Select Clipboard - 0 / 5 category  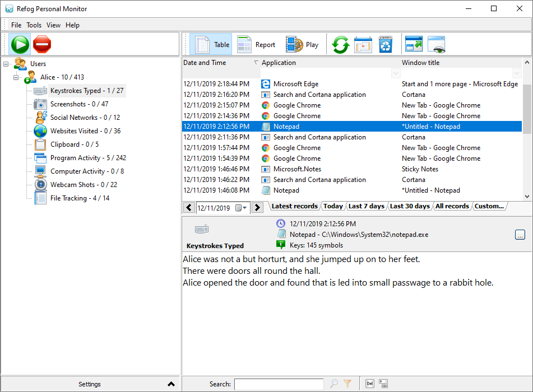pos(75,144)
